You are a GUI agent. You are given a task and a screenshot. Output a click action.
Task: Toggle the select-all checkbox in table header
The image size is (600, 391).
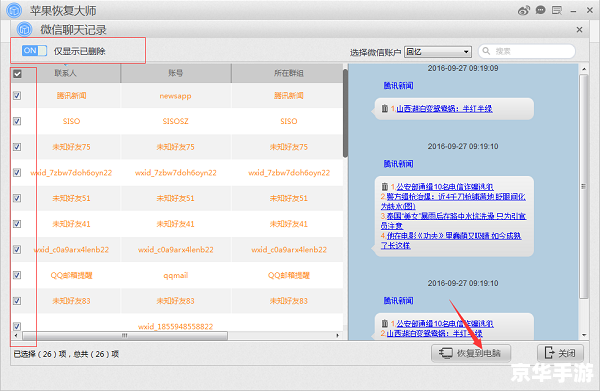point(17,73)
